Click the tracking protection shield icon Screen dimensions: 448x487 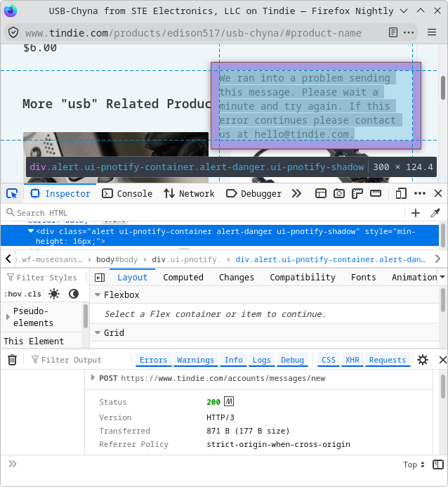(13, 32)
